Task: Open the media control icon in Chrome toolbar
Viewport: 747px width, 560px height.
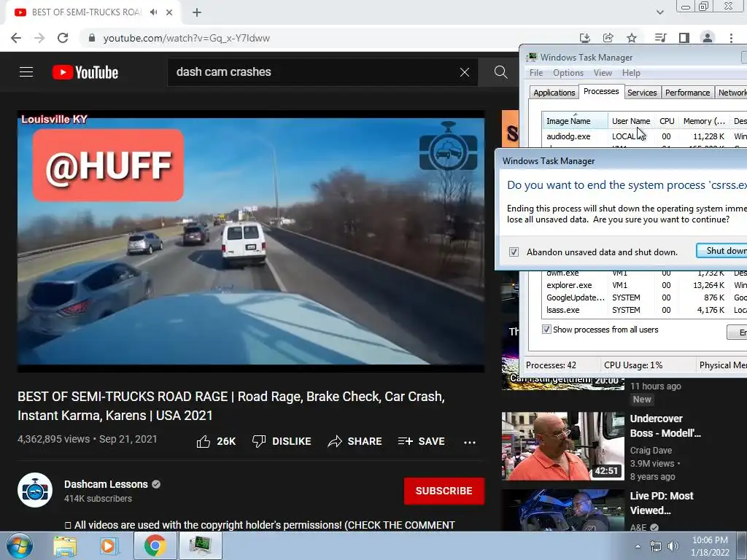Action: (660, 38)
